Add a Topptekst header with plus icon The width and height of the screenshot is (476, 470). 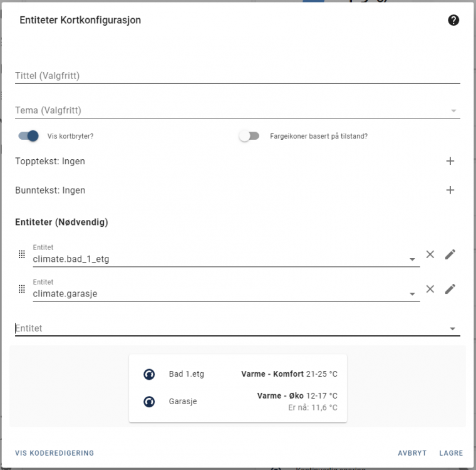450,161
